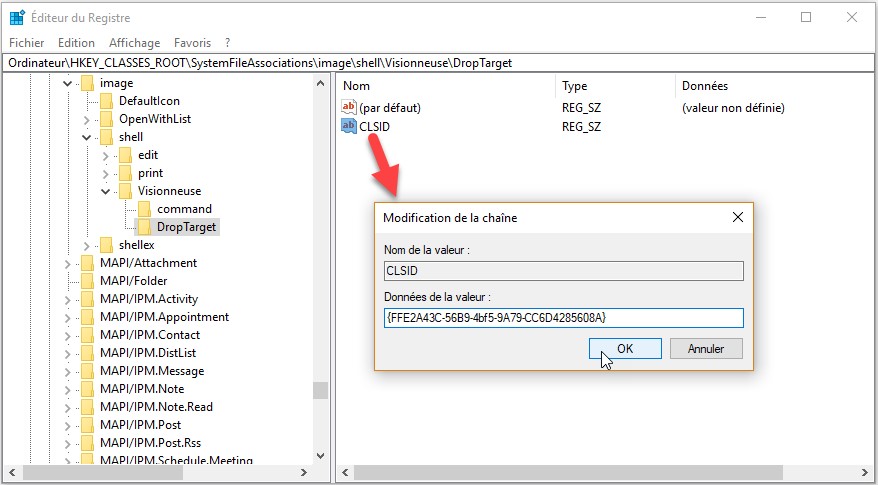Click the DefaultIcon folder icon

point(106,101)
